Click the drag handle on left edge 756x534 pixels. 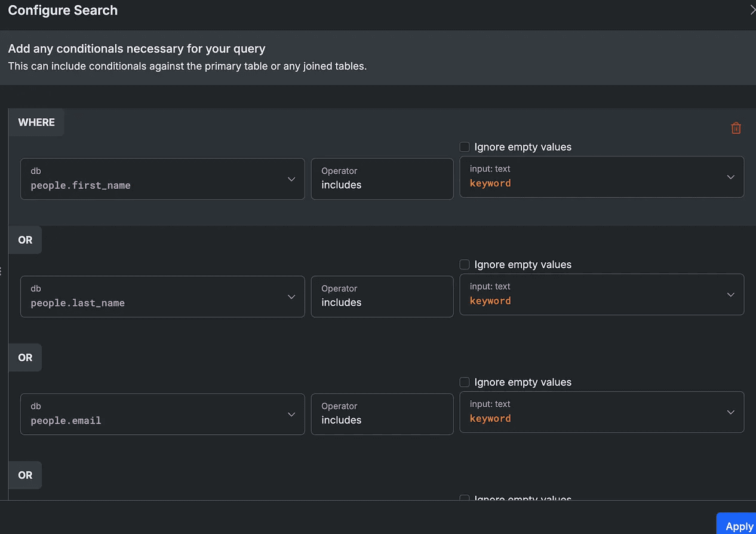point(1,272)
